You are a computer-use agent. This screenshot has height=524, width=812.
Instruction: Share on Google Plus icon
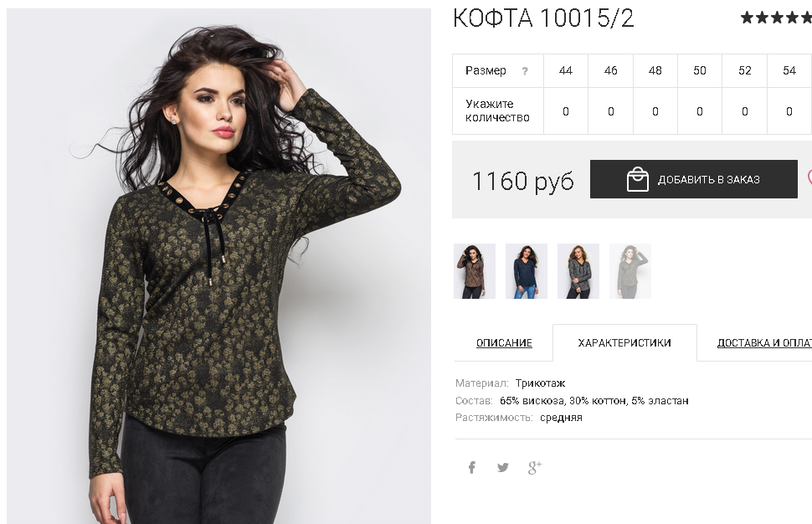[535, 468]
